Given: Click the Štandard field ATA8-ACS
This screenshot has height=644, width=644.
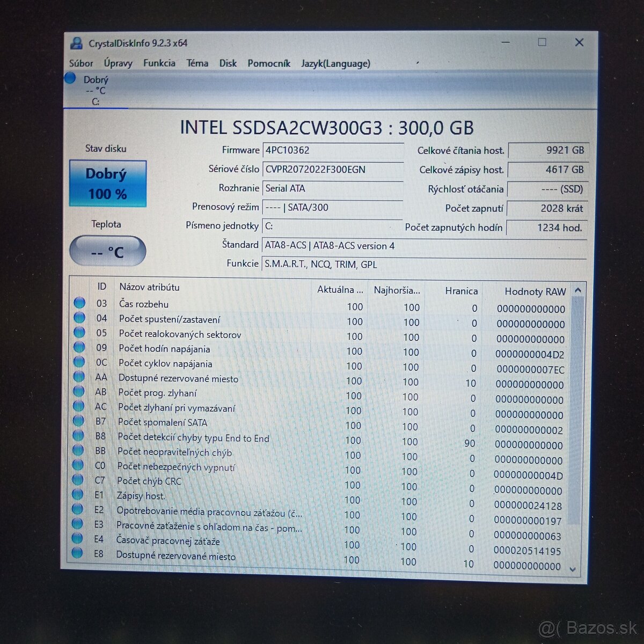Looking at the screenshot, I should point(424,246).
